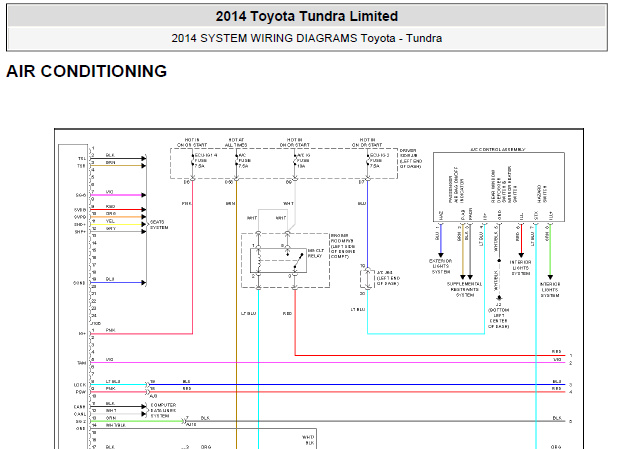Click 'INTERIOR LIGHTS SYSTEM' under the red wire
This screenshot has height=449, width=621.
(520, 268)
